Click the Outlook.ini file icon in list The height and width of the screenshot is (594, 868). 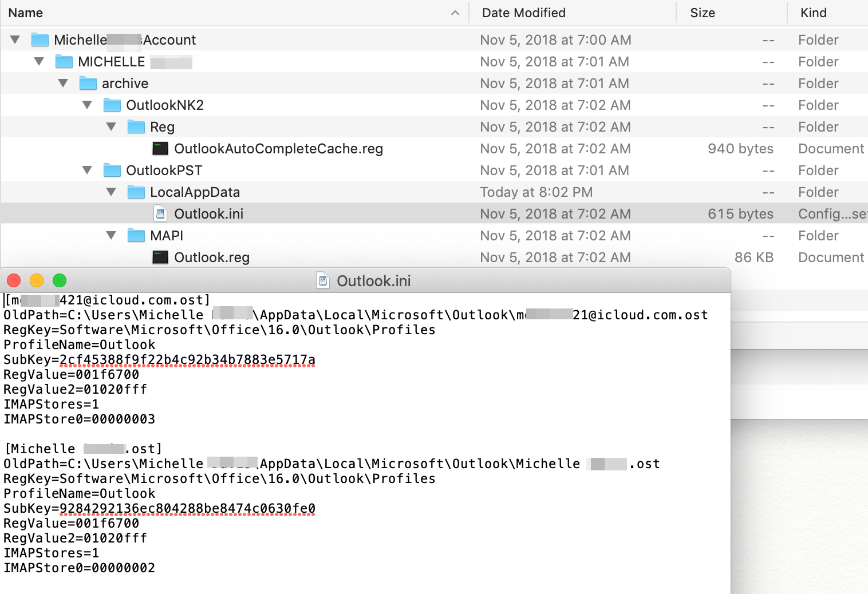(x=160, y=213)
